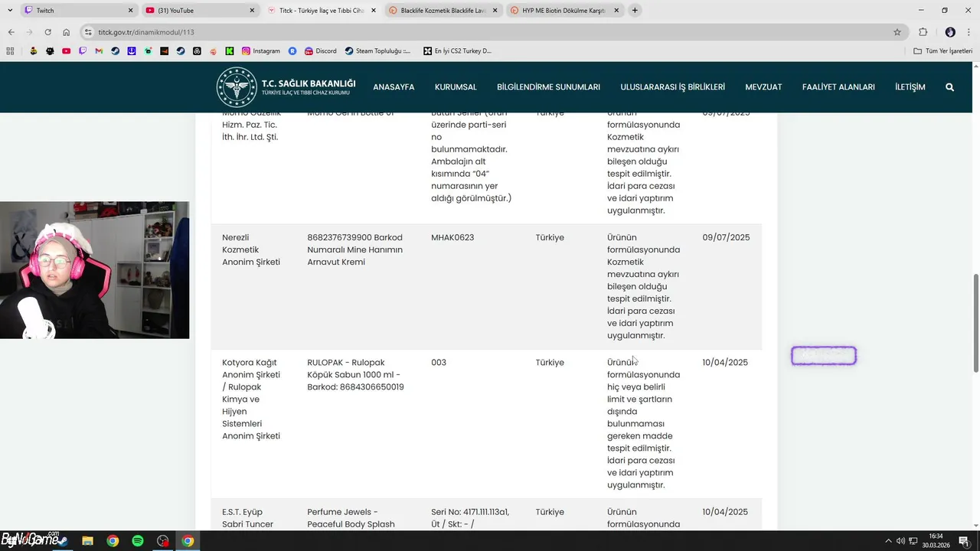Switch to the Twitch tab

click(x=78, y=10)
